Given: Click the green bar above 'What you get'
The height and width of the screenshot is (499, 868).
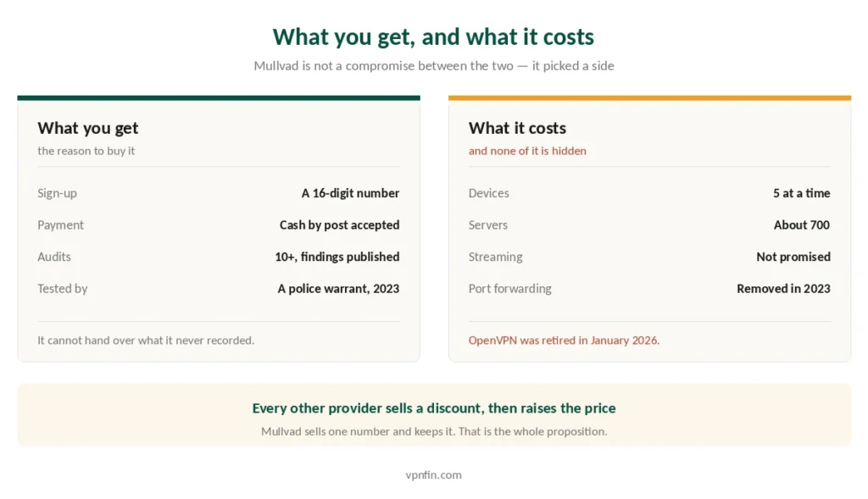Looking at the screenshot, I should [219, 98].
